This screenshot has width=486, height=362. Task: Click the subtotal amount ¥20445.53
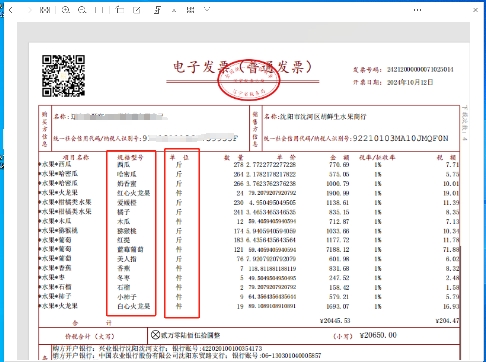click(335, 321)
